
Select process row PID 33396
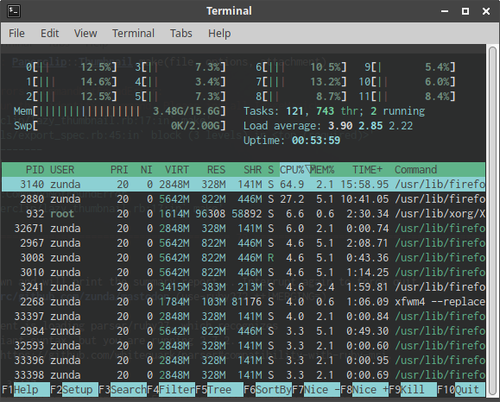tap(243, 360)
